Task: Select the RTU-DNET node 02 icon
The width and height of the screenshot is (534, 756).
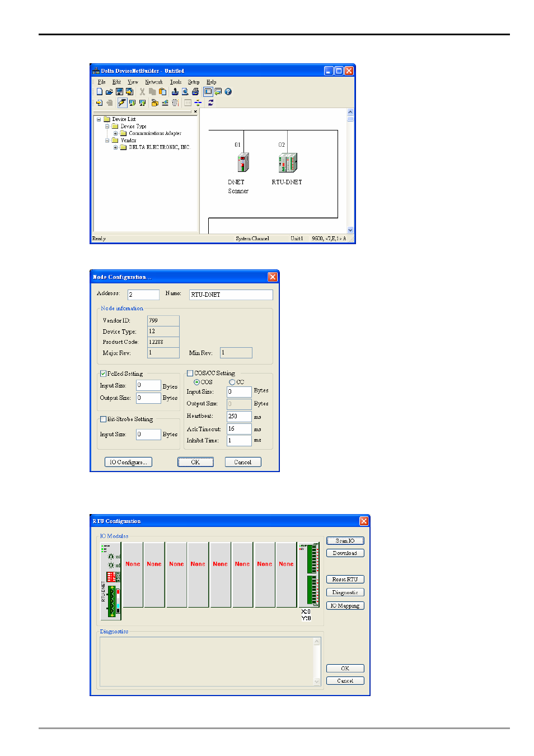Action: click(288, 162)
